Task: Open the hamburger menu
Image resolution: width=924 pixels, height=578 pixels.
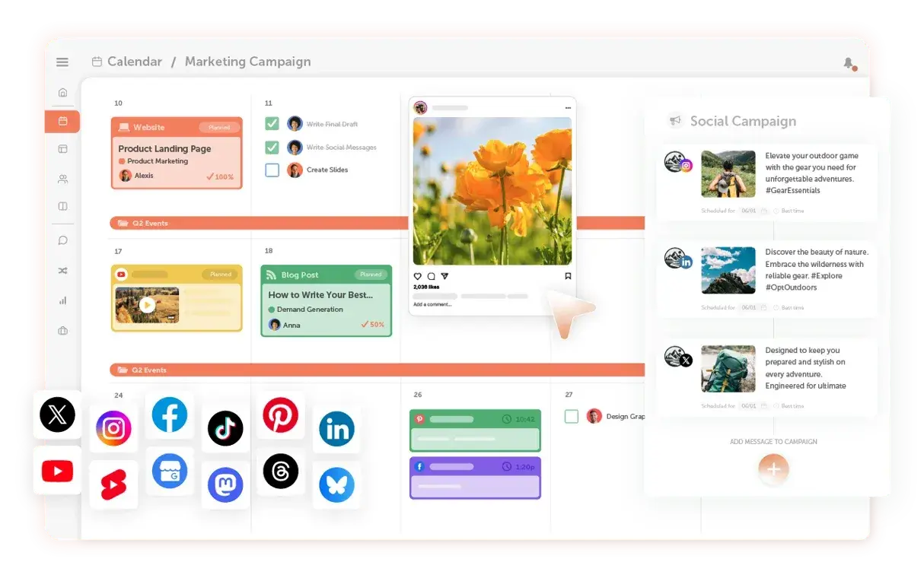Action: point(62,62)
